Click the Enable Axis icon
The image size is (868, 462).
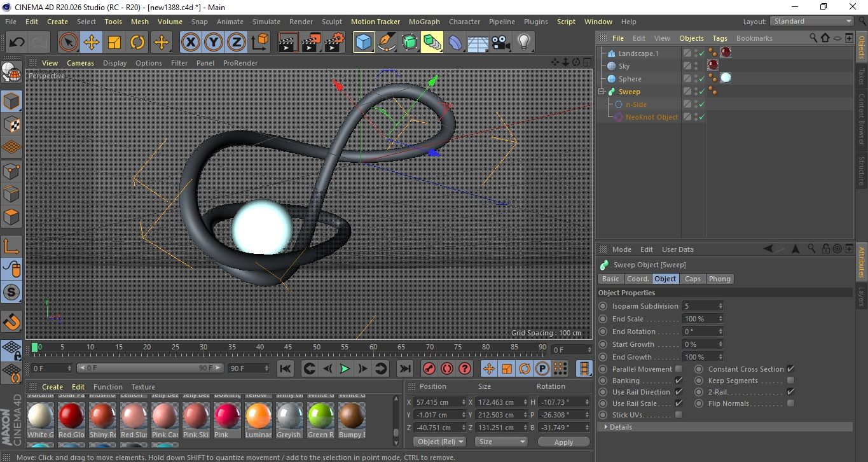(11, 246)
